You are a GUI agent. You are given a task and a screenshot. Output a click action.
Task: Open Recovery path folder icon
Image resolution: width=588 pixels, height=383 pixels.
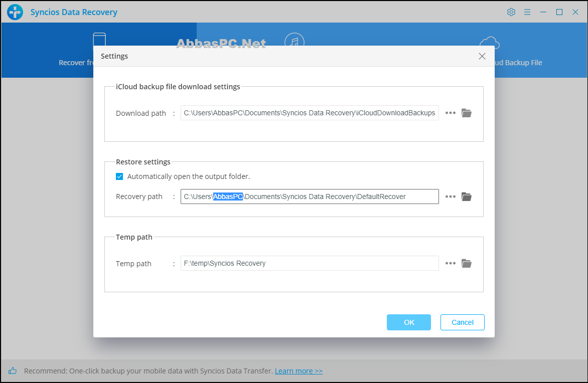click(x=467, y=197)
